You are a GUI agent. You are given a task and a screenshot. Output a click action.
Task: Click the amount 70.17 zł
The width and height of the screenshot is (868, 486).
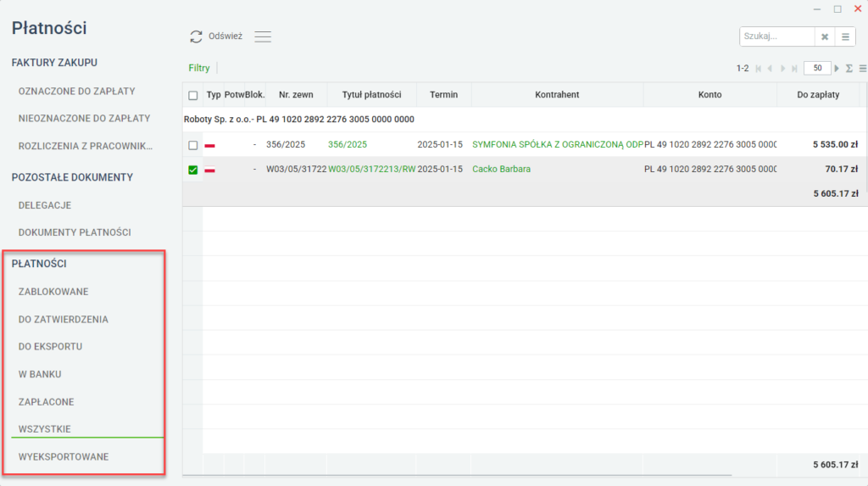pos(842,169)
